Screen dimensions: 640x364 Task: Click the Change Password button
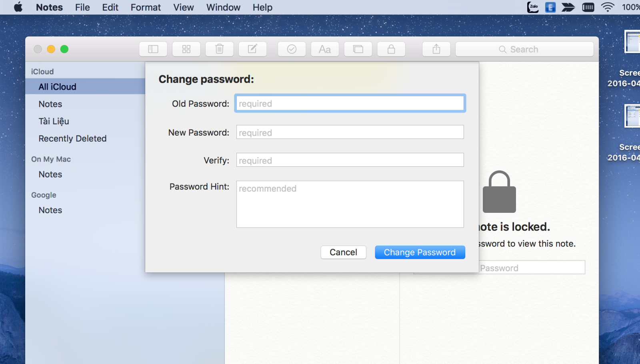[x=420, y=252]
